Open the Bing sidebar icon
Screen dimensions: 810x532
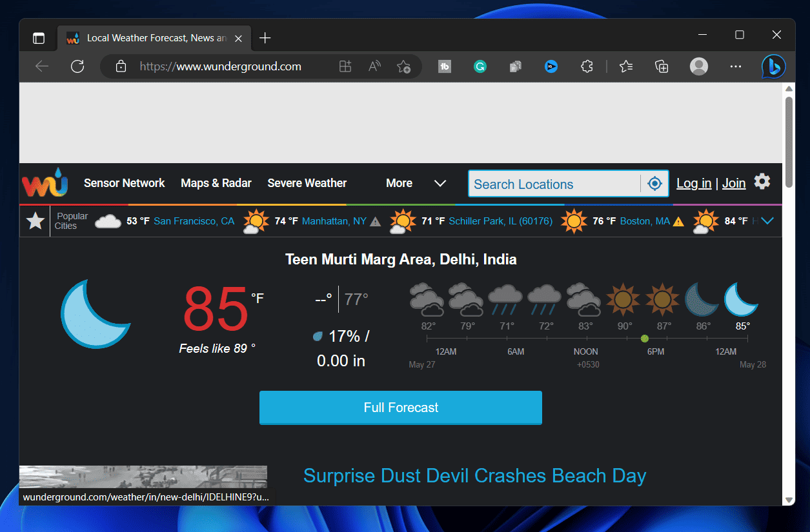(773, 66)
